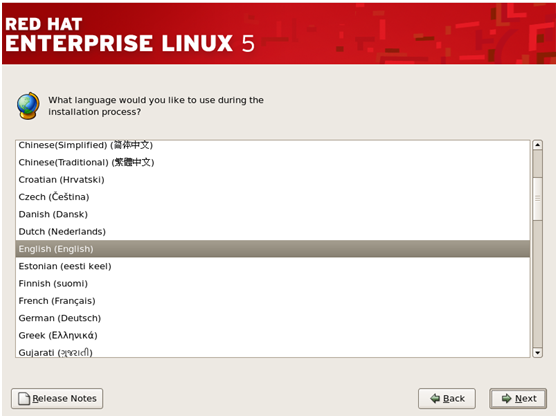Go Back to previous step
Screen dimensions: 558x418
tap(447, 398)
